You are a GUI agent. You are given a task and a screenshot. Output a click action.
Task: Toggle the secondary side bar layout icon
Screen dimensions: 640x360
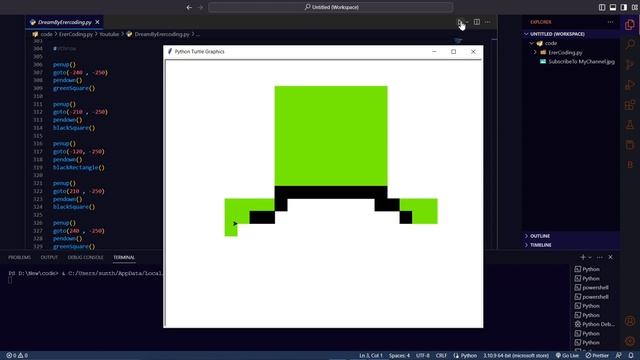click(624, 7)
